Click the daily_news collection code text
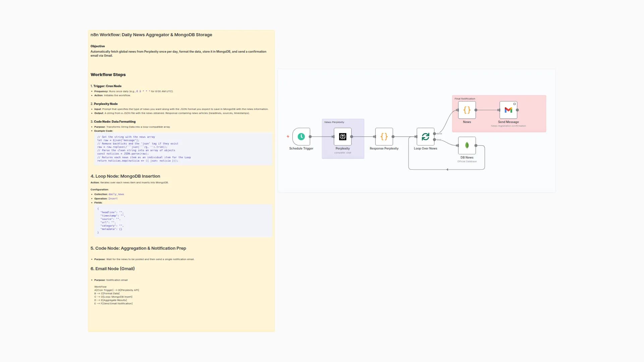Image resolution: width=644 pixels, height=362 pixels. (116, 194)
